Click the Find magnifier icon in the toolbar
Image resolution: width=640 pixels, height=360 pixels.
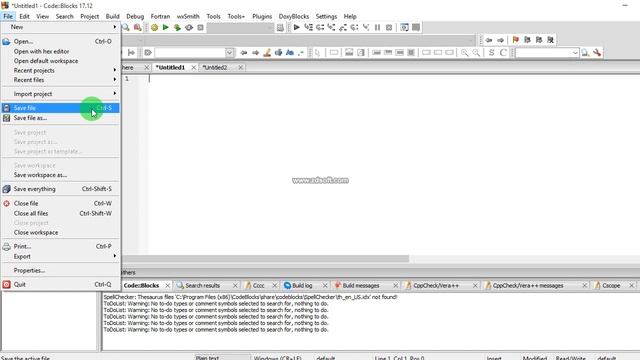coord(126,27)
